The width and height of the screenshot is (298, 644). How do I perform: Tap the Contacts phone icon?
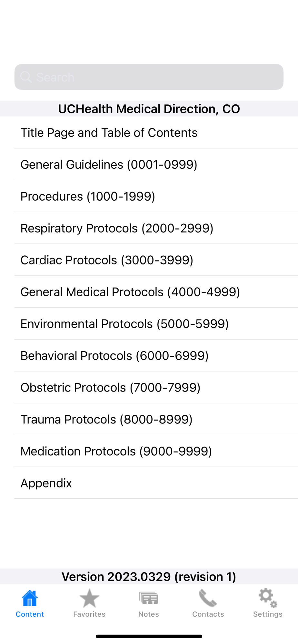(x=208, y=598)
